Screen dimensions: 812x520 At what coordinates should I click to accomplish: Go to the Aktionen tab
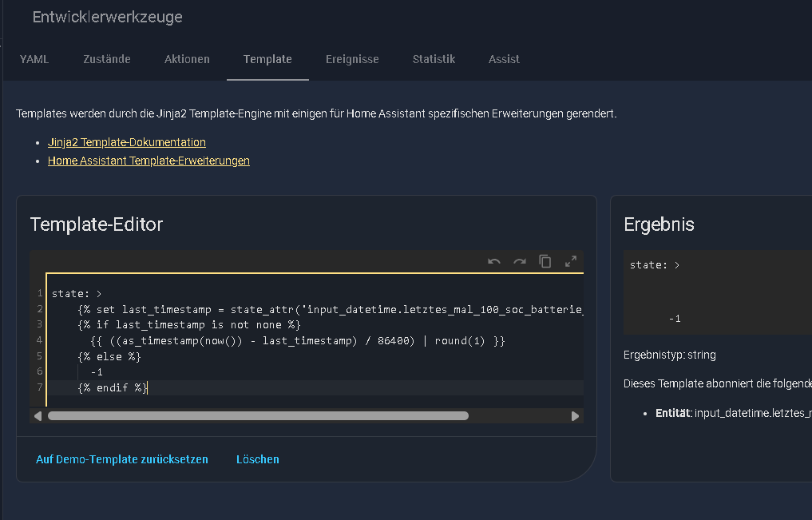pyautogui.click(x=187, y=59)
